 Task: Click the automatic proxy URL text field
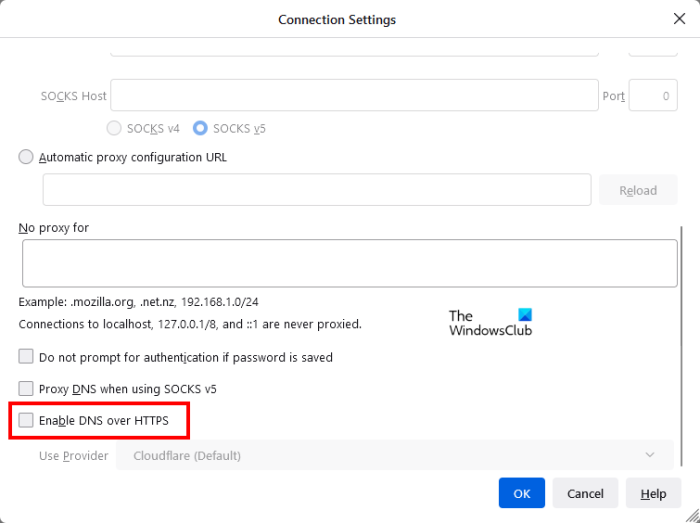[316, 190]
